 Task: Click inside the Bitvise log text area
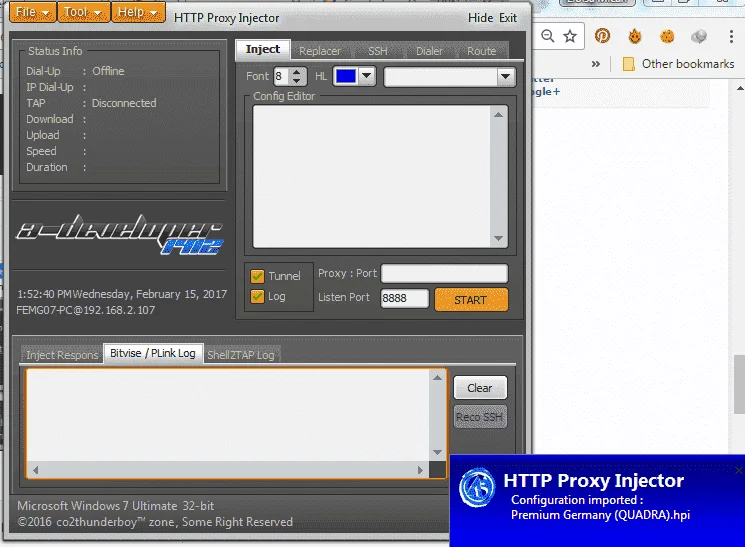click(x=229, y=415)
